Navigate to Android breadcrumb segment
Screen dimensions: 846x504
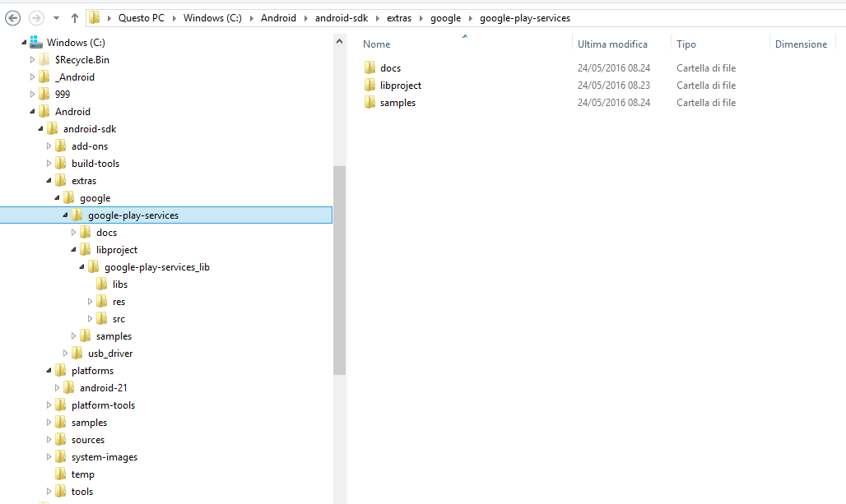coord(278,18)
